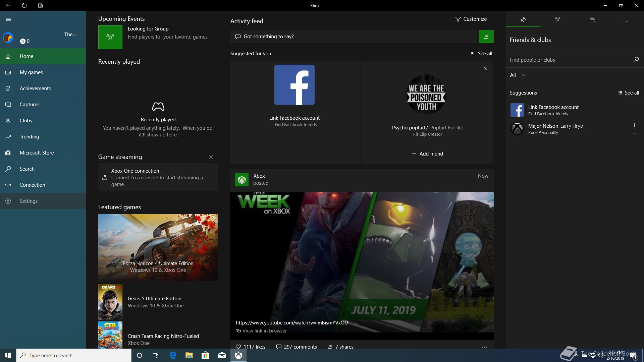Click the 'Got something to say?' field
This screenshot has height=362, width=644.
pyautogui.click(x=354, y=37)
